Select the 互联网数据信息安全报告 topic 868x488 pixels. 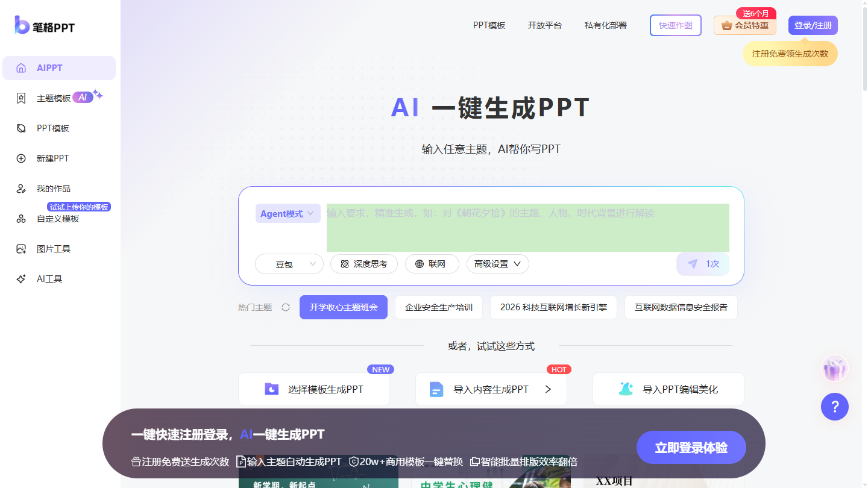681,307
